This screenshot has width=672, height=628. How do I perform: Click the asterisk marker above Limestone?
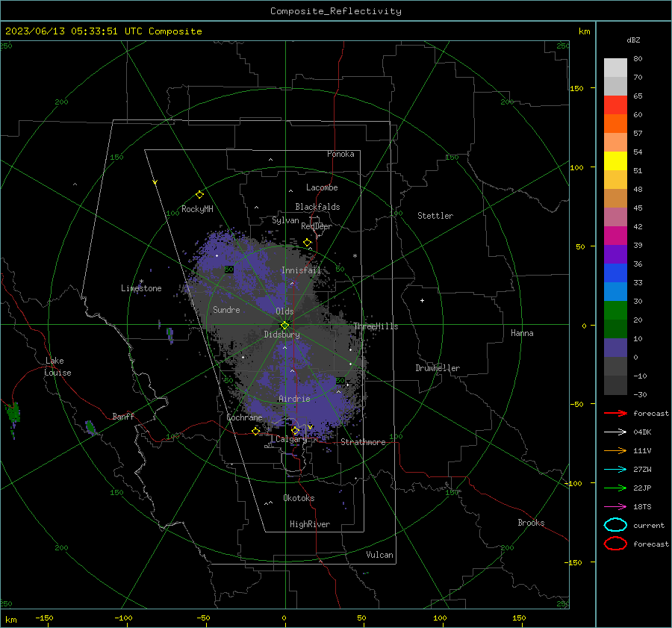pyautogui.click(x=141, y=282)
